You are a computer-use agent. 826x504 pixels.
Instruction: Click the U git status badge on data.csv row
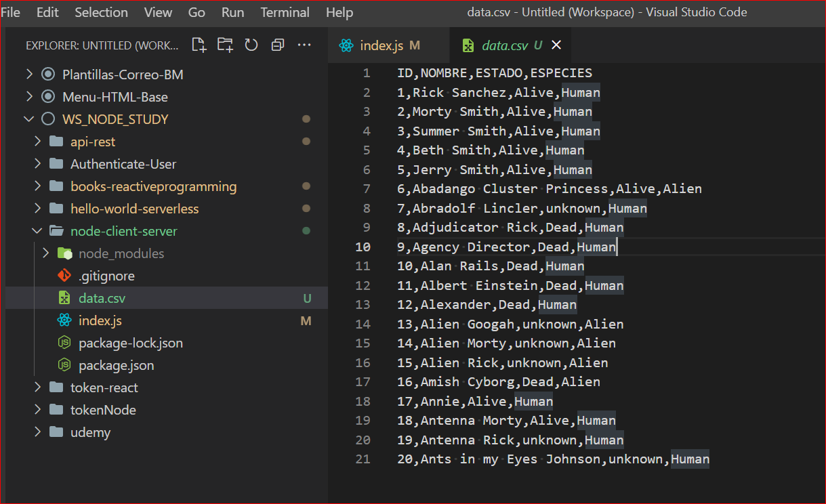coord(307,298)
